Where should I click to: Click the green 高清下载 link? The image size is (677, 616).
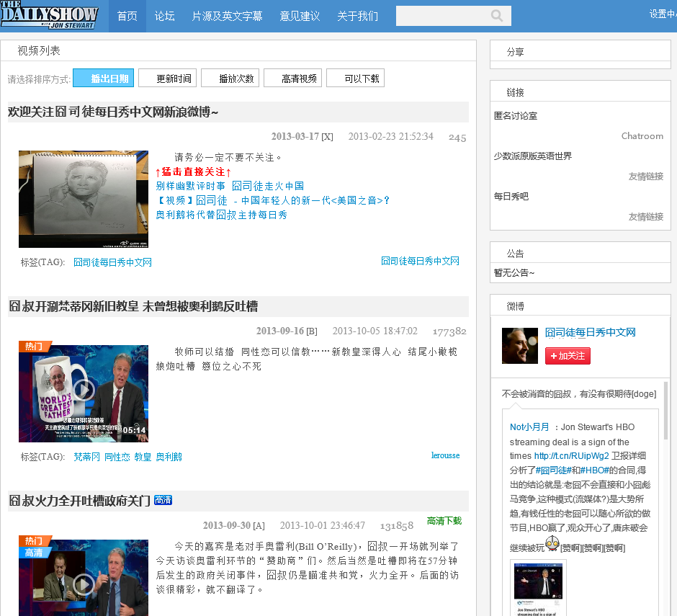coord(444,521)
